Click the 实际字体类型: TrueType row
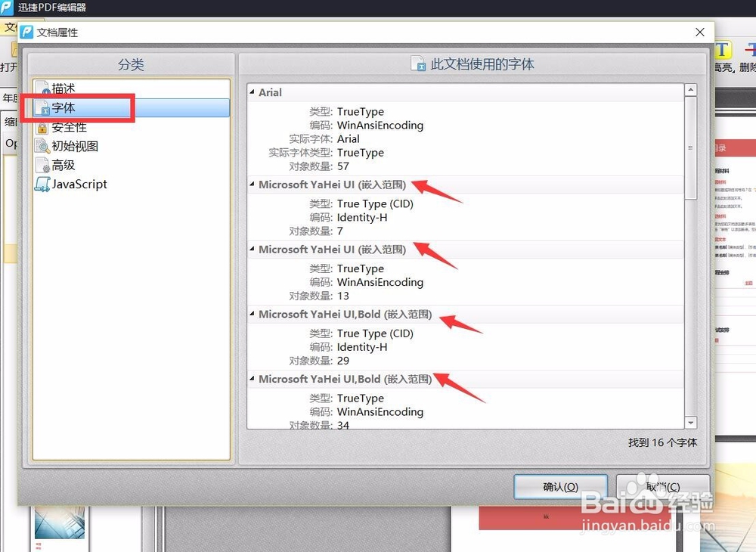 coord(326,153)
